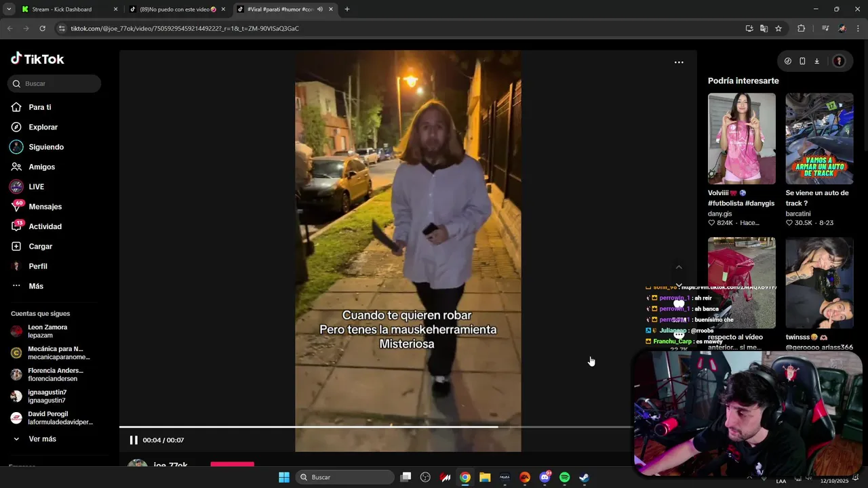The image size is (868, 488).
Task: Open the red MSI app on taskbar
Action: coord(445,477)
